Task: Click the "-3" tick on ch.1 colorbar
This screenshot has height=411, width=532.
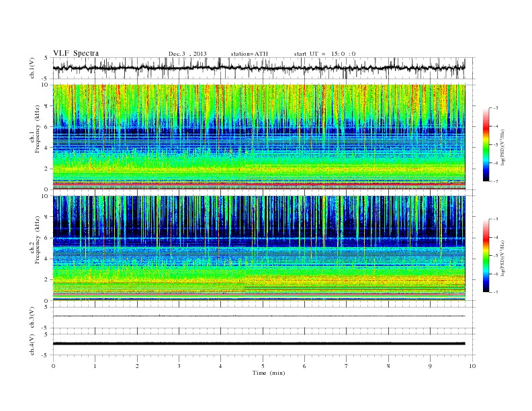Action: tap(496, 108)
